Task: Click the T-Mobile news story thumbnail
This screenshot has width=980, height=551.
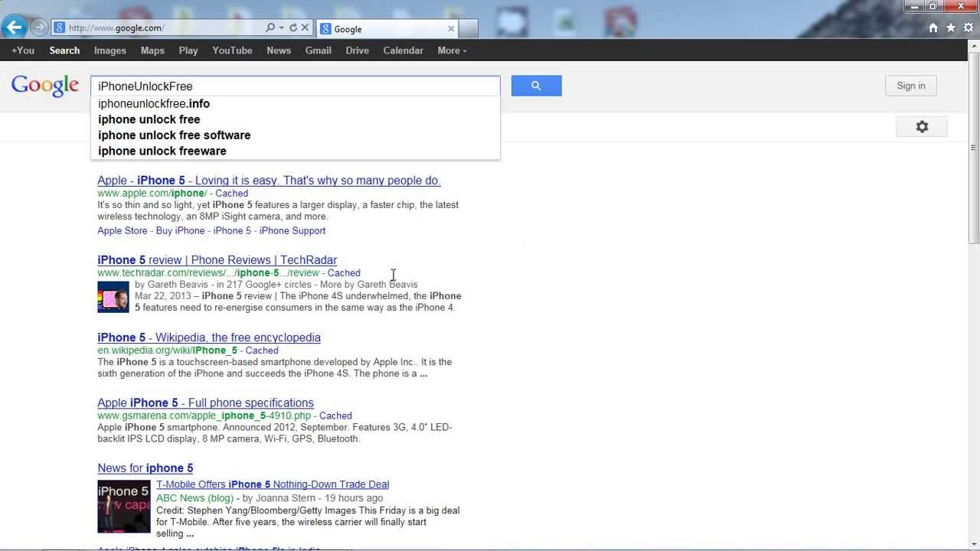Action: click(x=124, y=507)
